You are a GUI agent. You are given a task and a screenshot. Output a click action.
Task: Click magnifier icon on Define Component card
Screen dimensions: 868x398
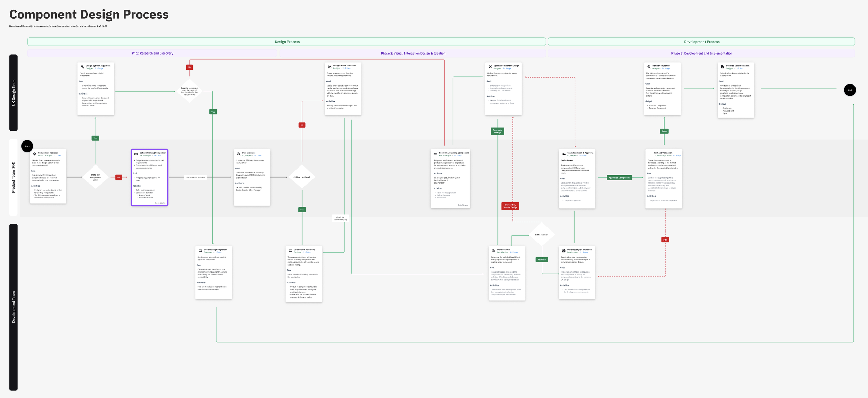click(x=649, y=67)
